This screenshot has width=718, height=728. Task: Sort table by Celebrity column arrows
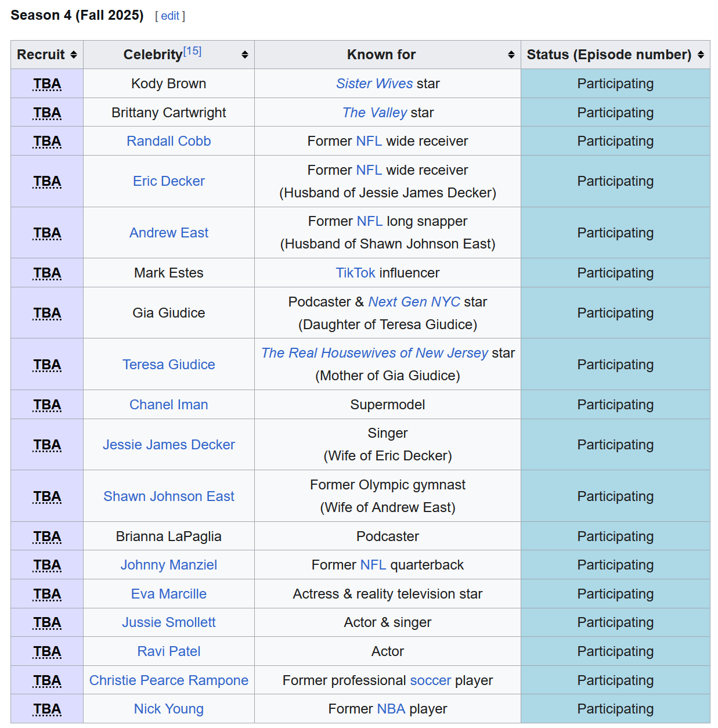pyautogui.click(x=245, y=55)
